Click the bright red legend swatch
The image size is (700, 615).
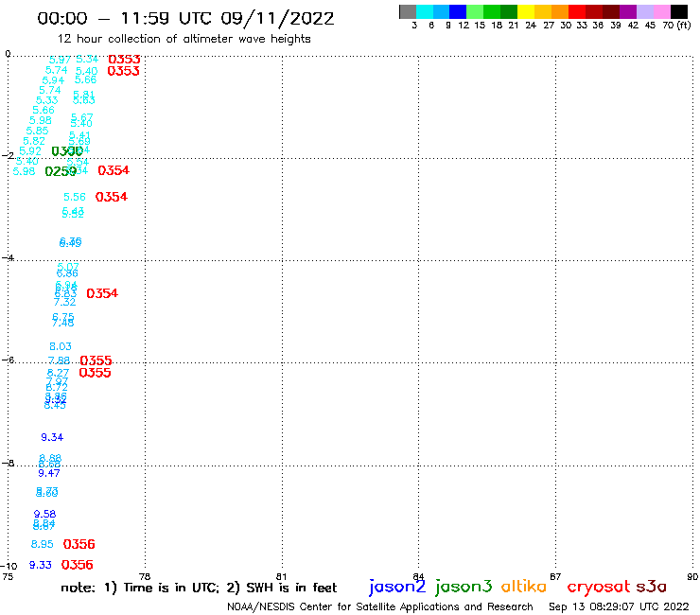click(577, 11)
